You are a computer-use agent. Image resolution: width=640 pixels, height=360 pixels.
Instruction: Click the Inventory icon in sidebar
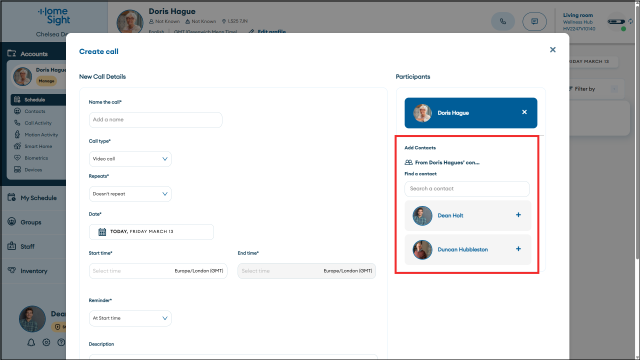[11, 270]
